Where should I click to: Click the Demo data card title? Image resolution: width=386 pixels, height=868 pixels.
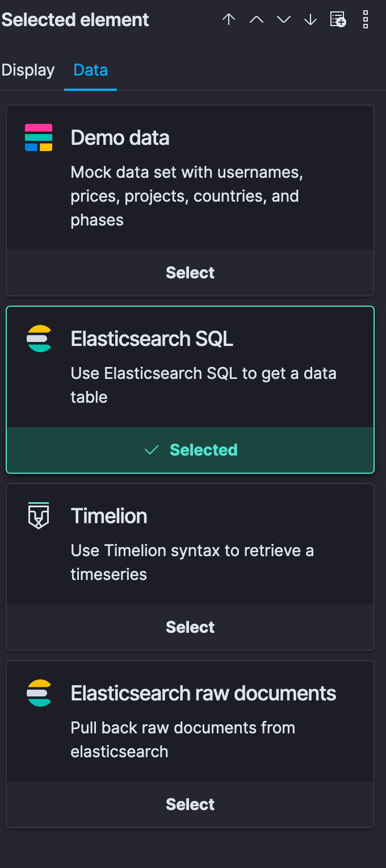(120, 137)
